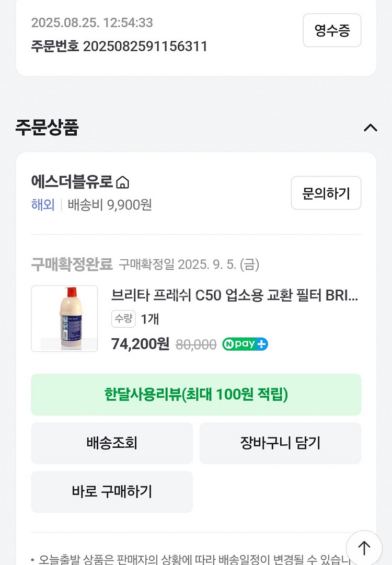Click the 배송비 9,900원 shipping fee text

(110, 204)
